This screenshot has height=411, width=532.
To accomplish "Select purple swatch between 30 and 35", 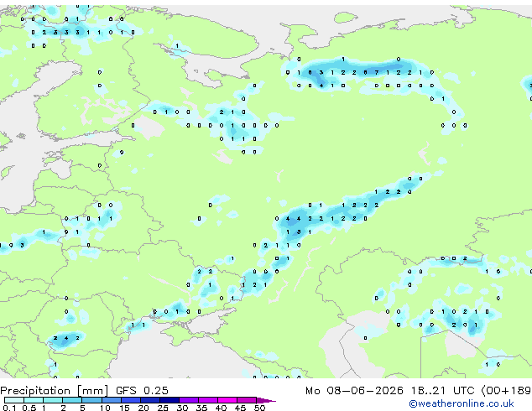I will coord(189,400).
